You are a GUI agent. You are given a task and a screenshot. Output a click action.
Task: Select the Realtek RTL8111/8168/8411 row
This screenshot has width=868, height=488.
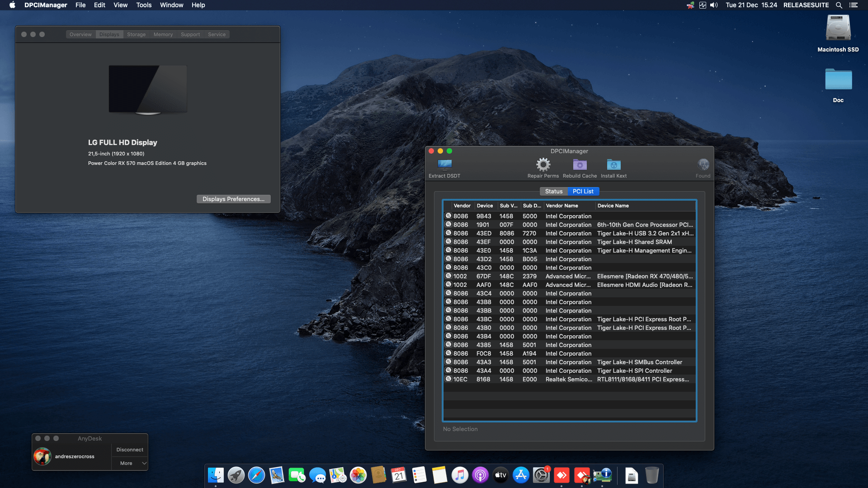[x=570, y=379]
